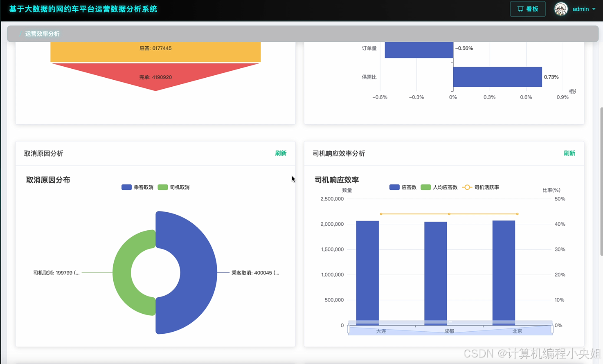Click the 司机取消: 199799 label

click(x=56, y=273)
